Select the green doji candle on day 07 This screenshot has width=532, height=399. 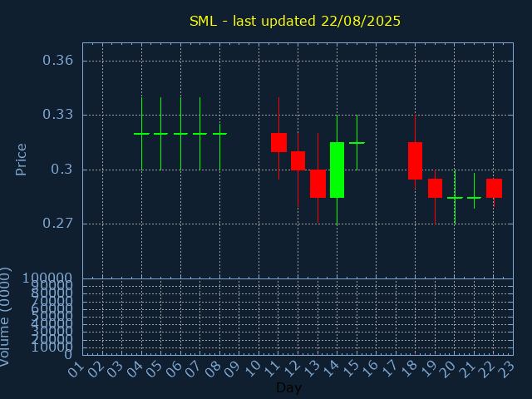click(x=199, y=134)
